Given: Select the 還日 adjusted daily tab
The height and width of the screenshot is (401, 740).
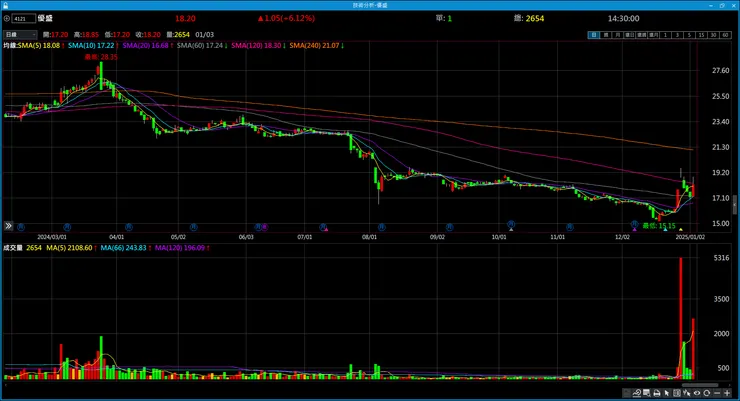Looking at the screenshot, I should coord(630,35).
